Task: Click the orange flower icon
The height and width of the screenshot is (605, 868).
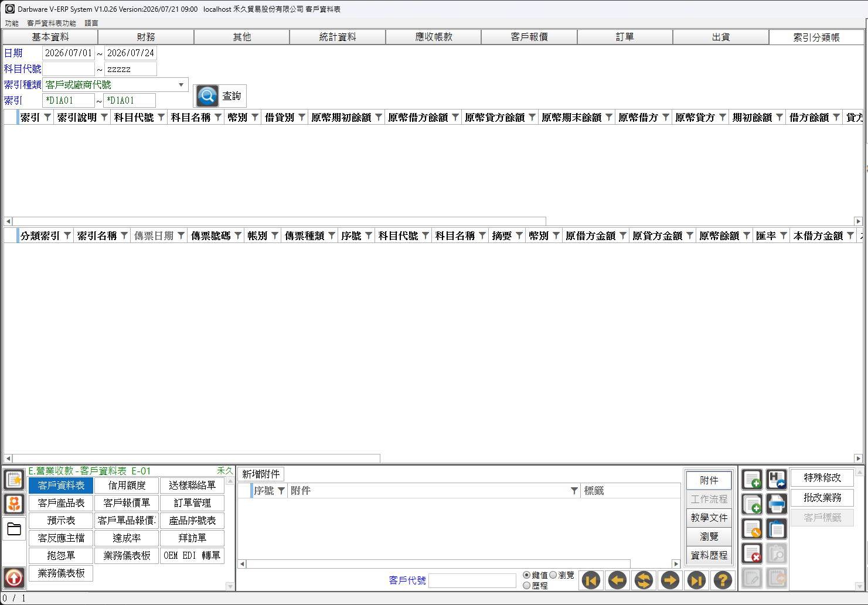Action: (14, 504)
